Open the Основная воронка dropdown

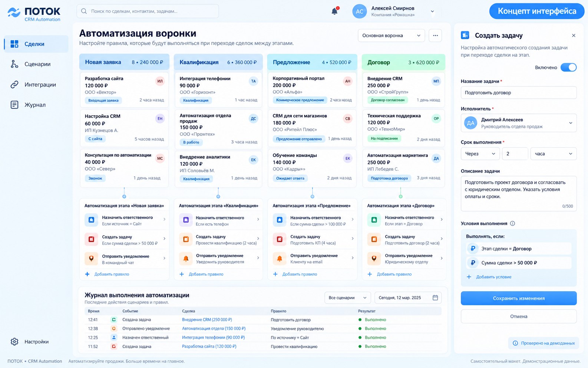point(391,36)
